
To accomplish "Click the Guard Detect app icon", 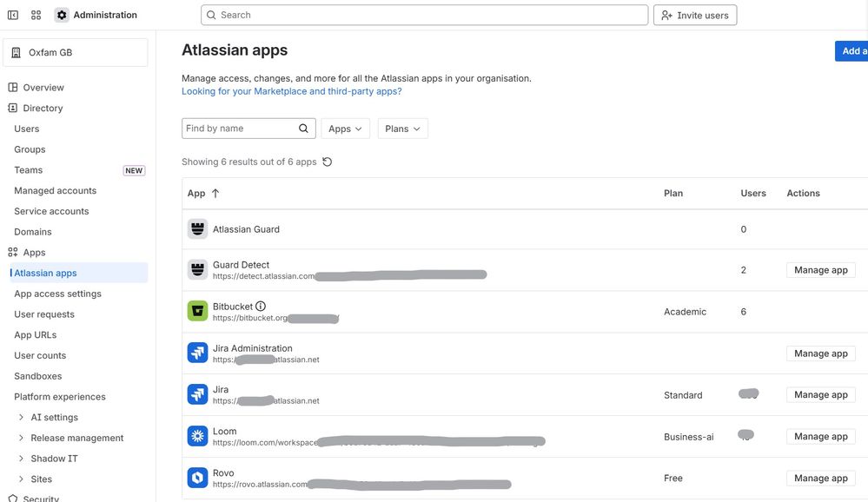I will click(x=197, y=269).
